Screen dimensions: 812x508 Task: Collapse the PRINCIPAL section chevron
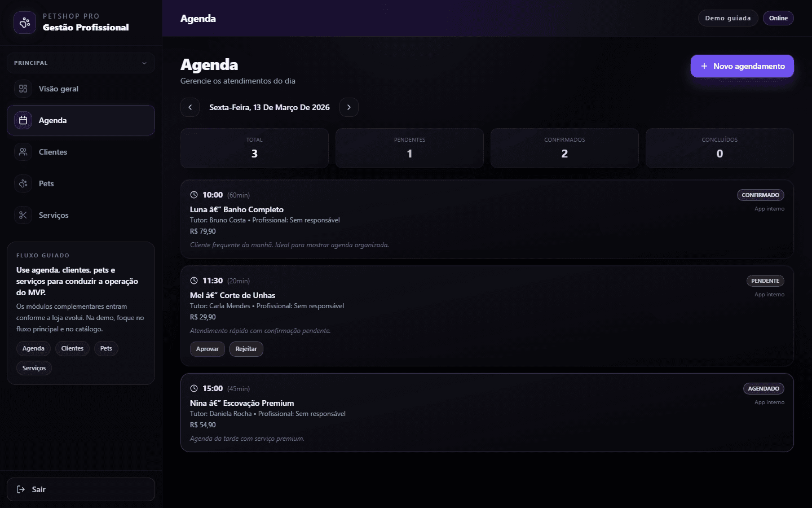pos(144,63)
